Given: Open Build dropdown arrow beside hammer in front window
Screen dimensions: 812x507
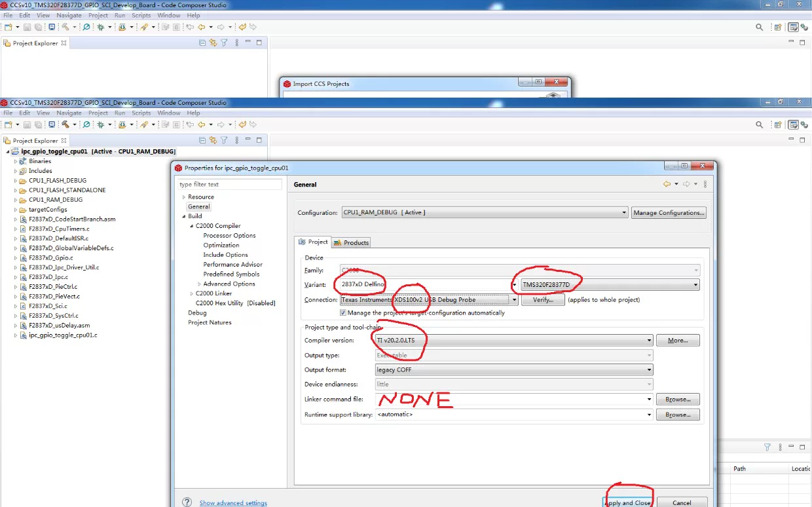Looking at the screenshot, I should point(75,124).
